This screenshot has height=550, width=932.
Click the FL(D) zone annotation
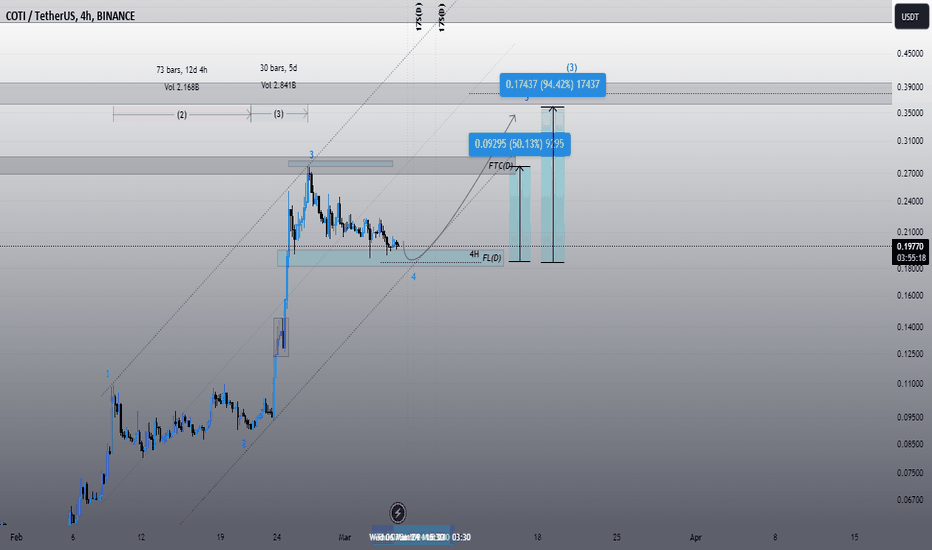tap(492, 257)
